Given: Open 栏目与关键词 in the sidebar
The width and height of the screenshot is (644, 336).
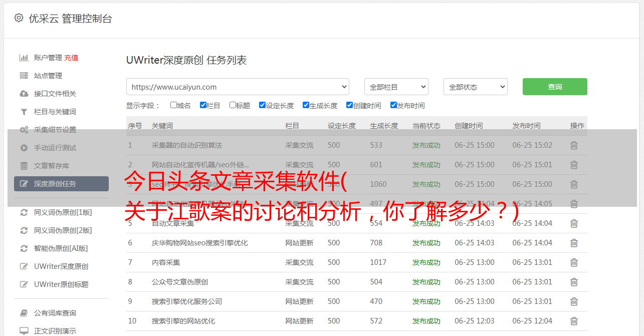Looking at the screenshot, I should [x=55, y=112].
